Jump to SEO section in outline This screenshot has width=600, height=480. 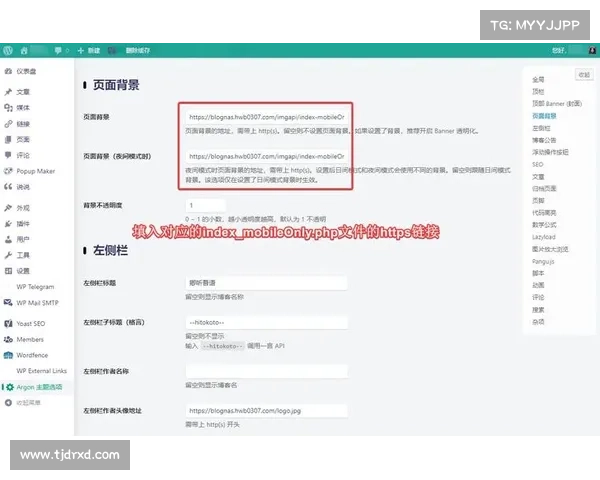(538, 164)
